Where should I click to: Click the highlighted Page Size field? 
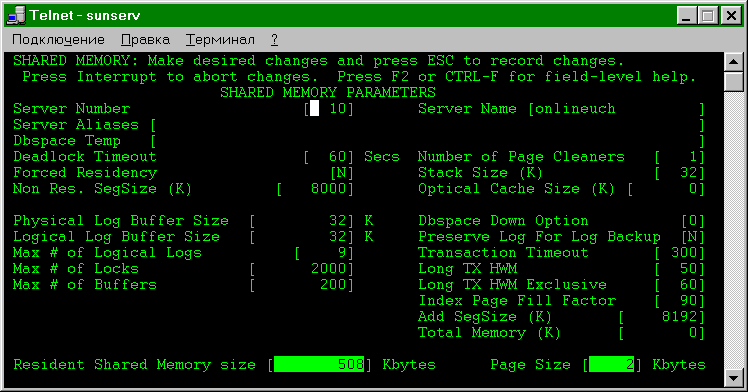click(612, 364)
